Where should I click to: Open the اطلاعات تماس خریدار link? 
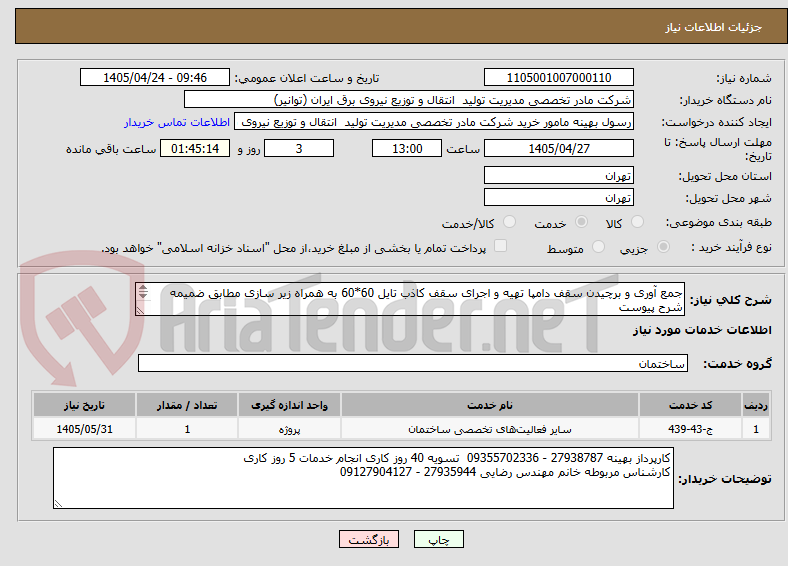tap(177, 122)
